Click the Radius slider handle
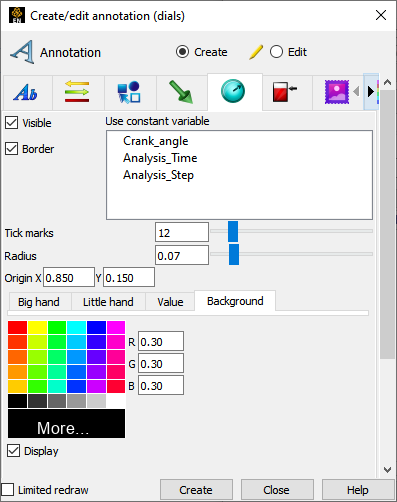The image size is (397, 502). 234,254
